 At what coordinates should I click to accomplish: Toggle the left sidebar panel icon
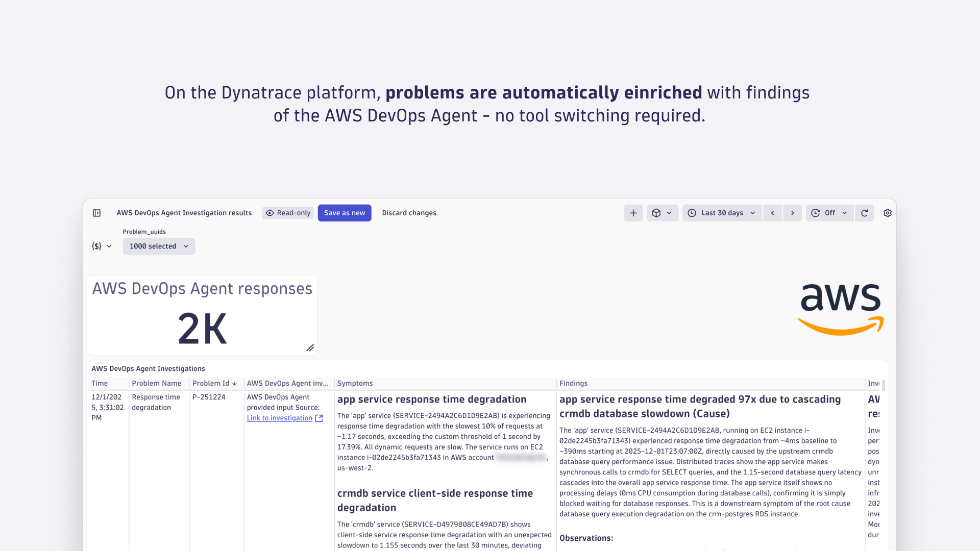click(96, 213)
